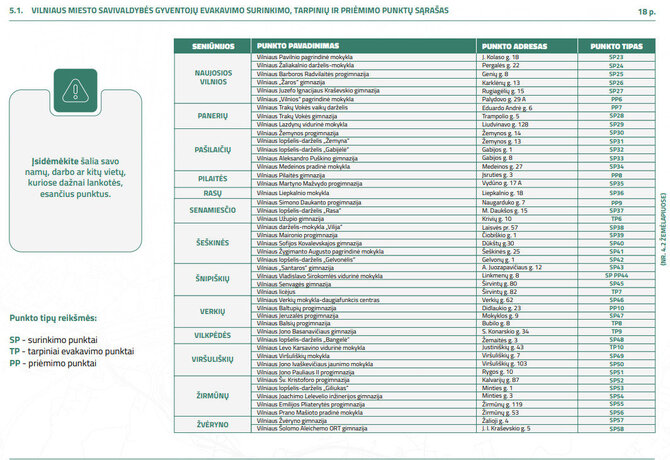670x460 pixels.
Task: Select 'Vilniaus Šolomo Aleichemo ORT gimnazija'
Action: [312, 428]
